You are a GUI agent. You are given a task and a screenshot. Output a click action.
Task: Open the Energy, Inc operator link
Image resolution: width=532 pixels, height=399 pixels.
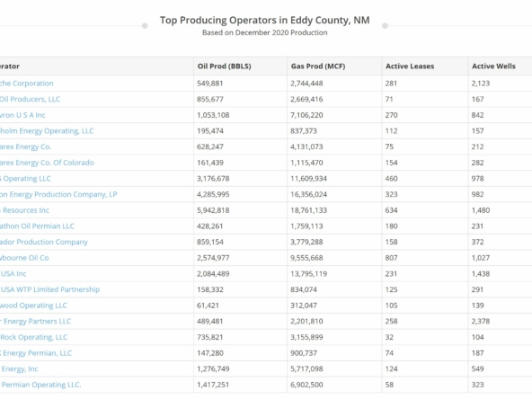19,368
